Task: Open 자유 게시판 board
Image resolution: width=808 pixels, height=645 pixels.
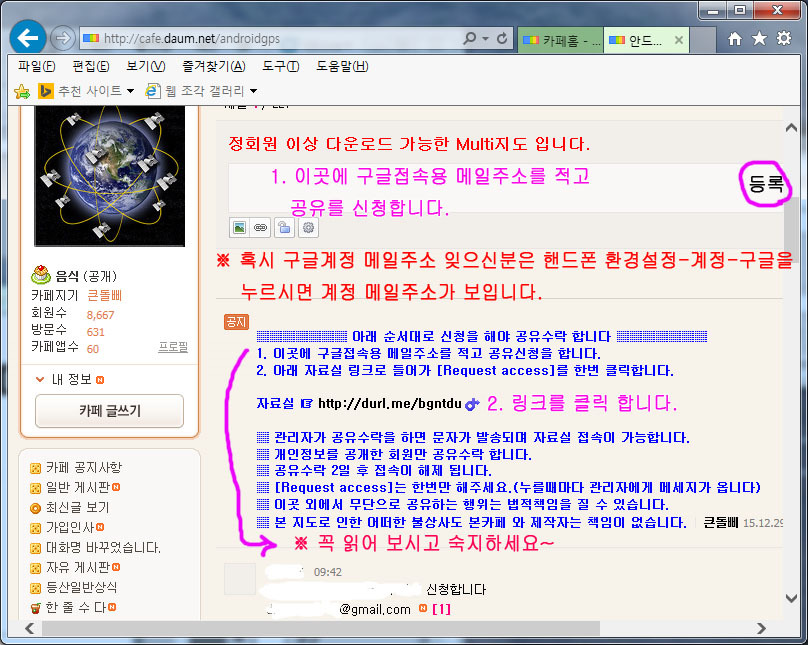Action: tap(77, 568)
